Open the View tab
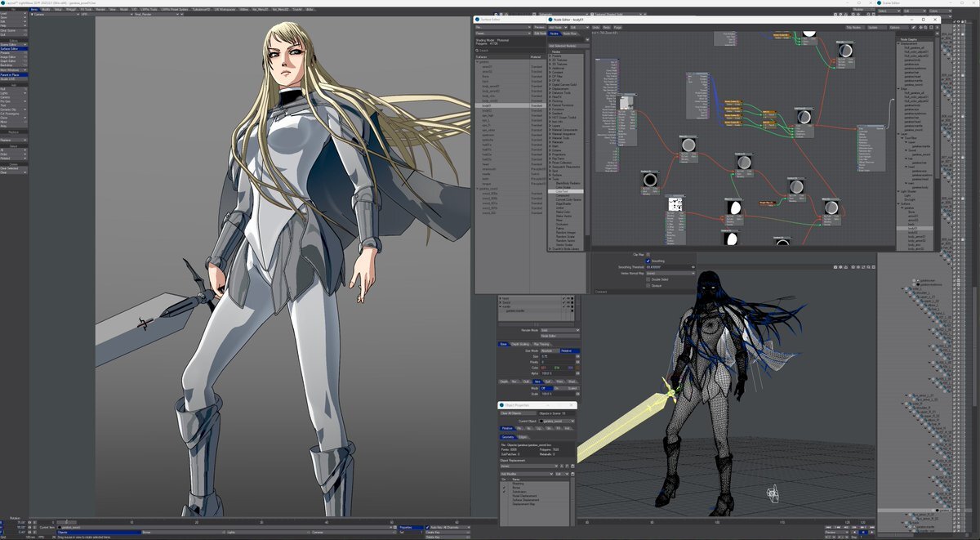 click(113, 10)
